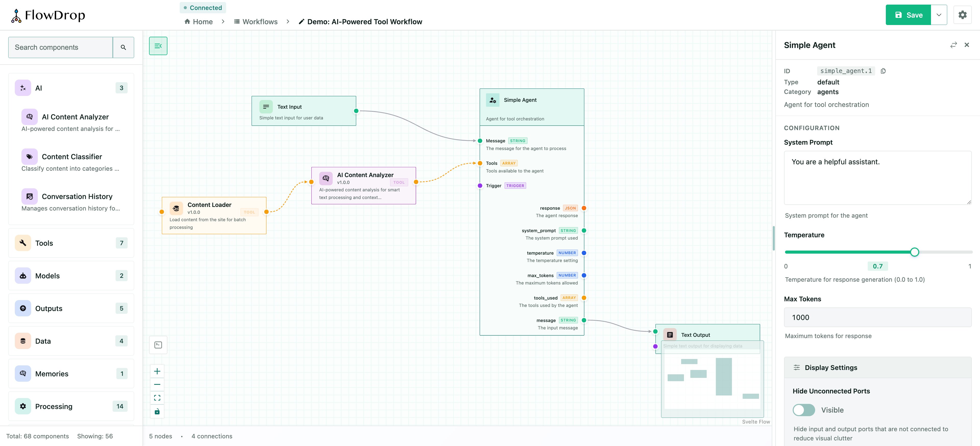The image size is (980, 446).
Task: Click the Simple Agent Message input port
Action: [x=480, y=141]
